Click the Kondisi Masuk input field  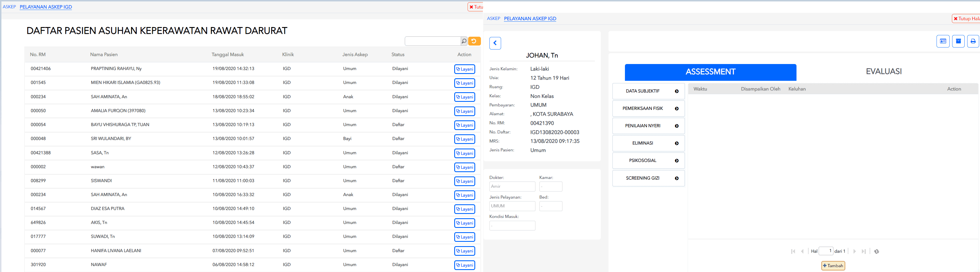tap(512, 226)
